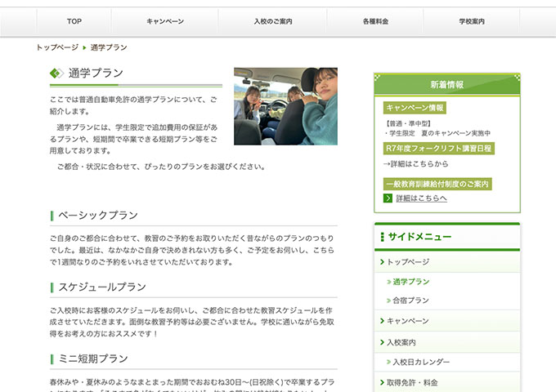This screenshot has width=556, height=392.
Task: Click chevron icon next to 取得免許・料金
Action: tap(382, 382)
